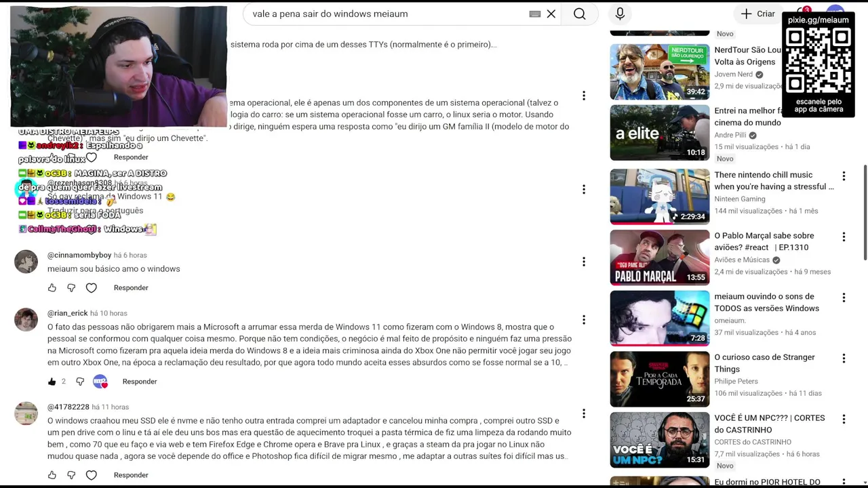Click the page vertical scrollbar
Screen dimensions: 868x488
[864, 211]
